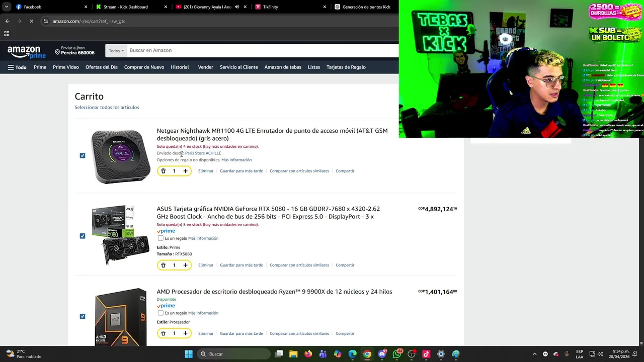Uncheck the Netgear Nighthawk item checkbox
644x362 pixels.
tap(83, 155)
